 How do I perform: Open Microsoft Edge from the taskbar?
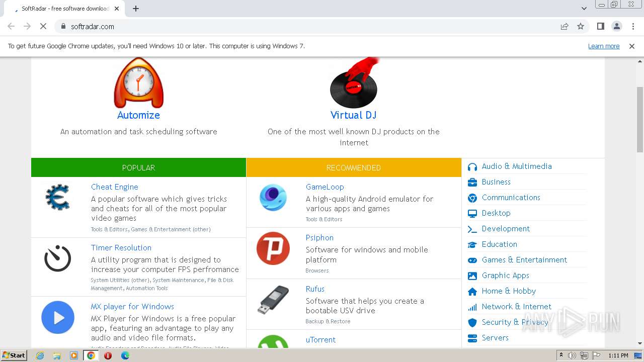[125, 355]
